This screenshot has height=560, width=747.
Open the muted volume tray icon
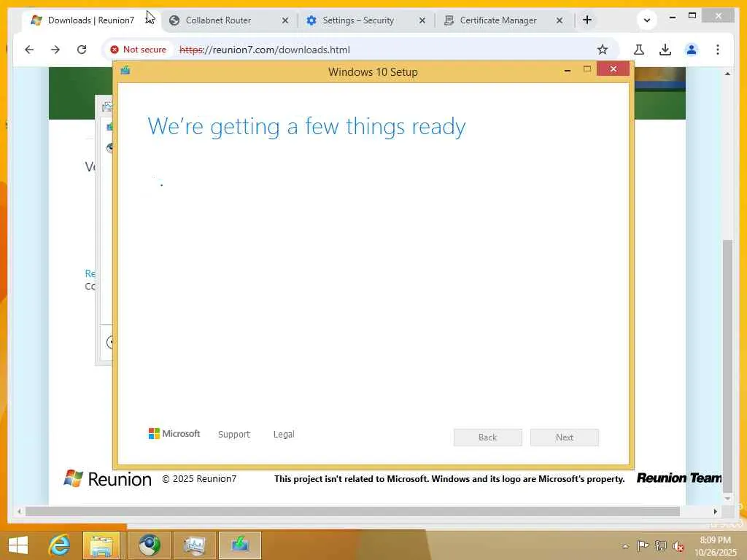[x=678, y=546]
